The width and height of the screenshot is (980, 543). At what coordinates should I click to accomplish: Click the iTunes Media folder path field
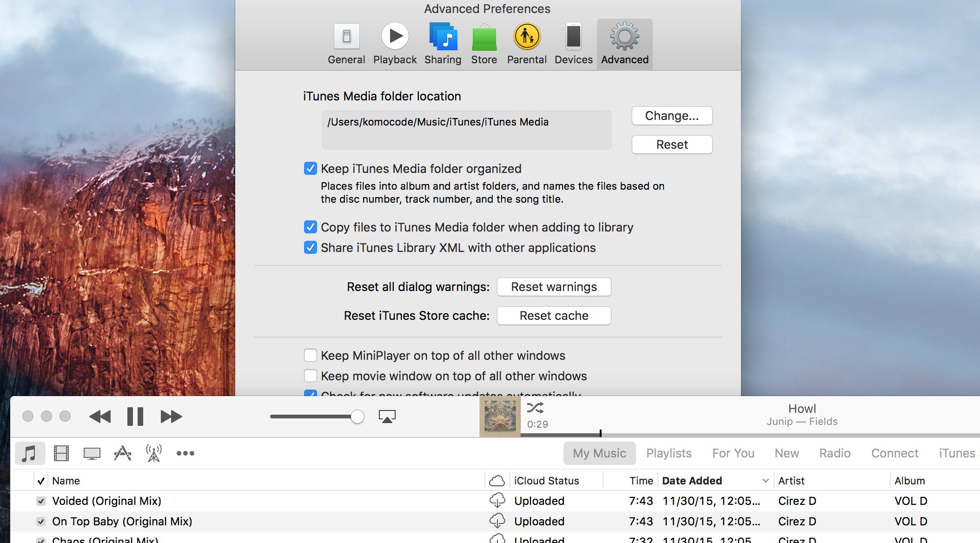pyautogui.click(x=466, y=130)
